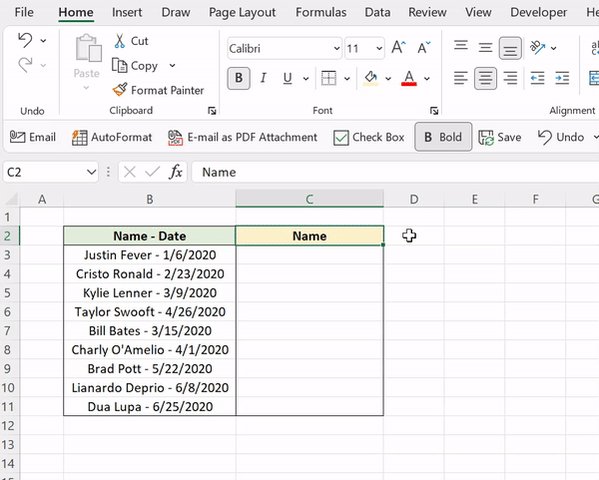Click E-mail as PDF Attachment icon
This screenshot has width=599, height=480.
[175, 137]
